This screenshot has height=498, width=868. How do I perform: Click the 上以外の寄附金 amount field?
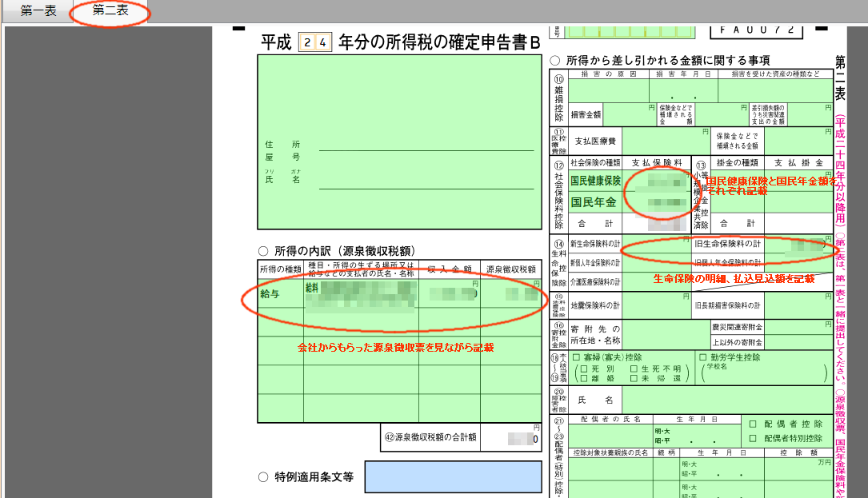pos(798,342)
